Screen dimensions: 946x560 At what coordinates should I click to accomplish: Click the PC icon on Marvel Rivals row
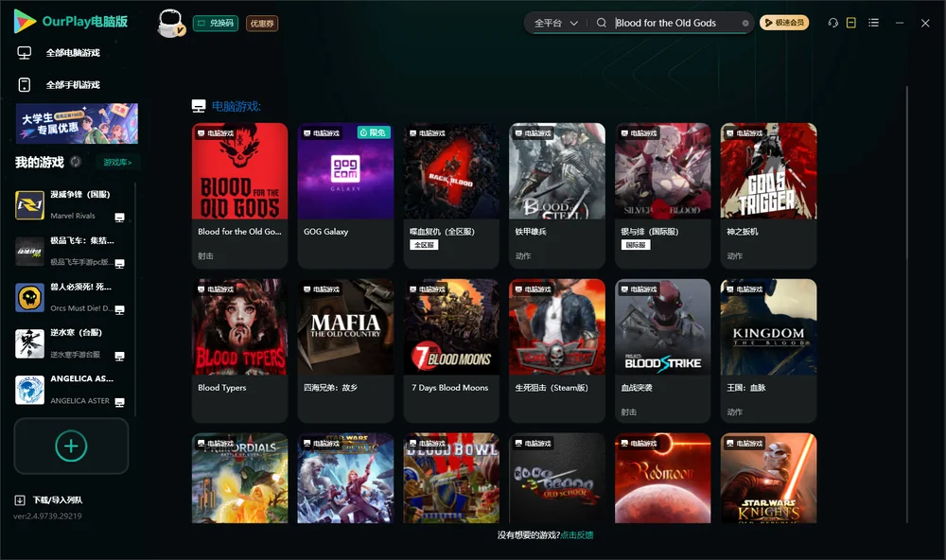point(119,218)
